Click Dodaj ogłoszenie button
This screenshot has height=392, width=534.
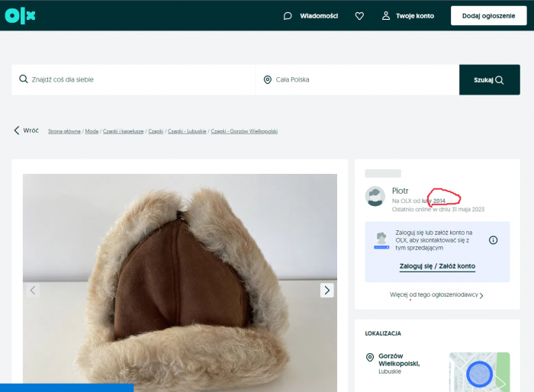(x=488, y=15)
